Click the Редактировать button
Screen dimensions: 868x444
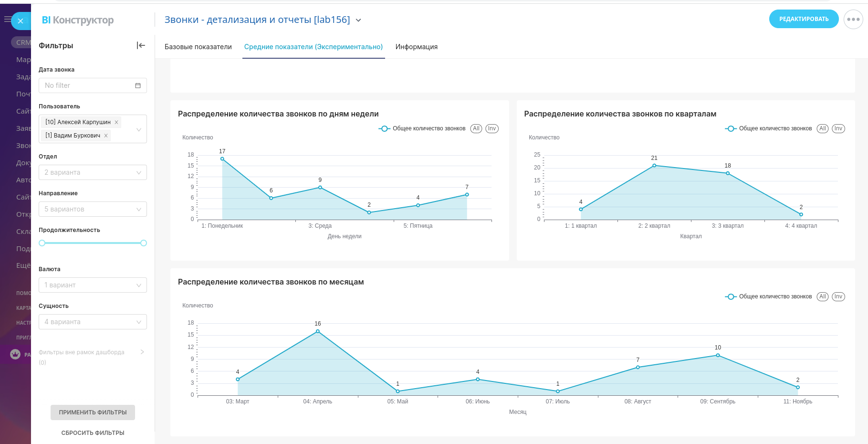click(x=804, y=19)
